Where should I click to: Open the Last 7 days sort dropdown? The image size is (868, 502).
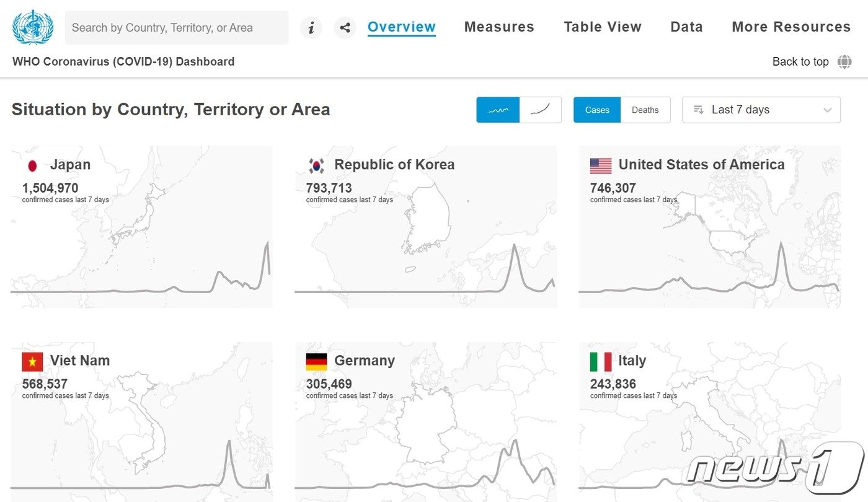(761, 110)
